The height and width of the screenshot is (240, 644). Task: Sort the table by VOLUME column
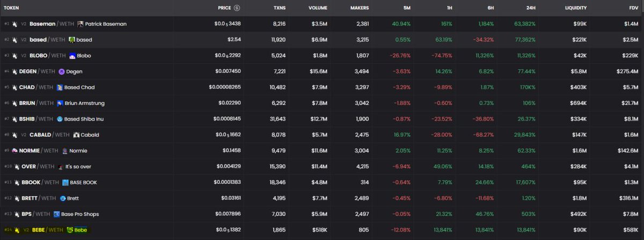click(319, 8)
